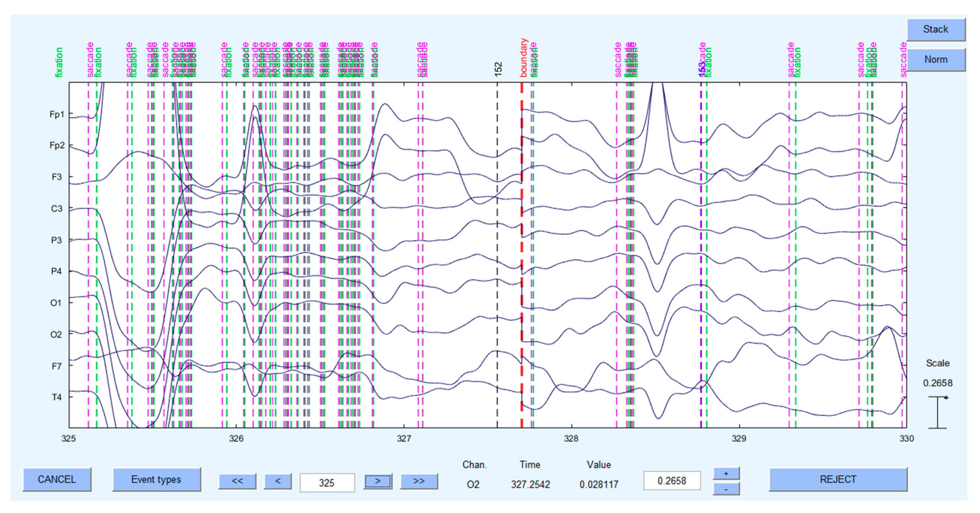
Task: Click the Fp1 channel label
Action: point(57,114)
